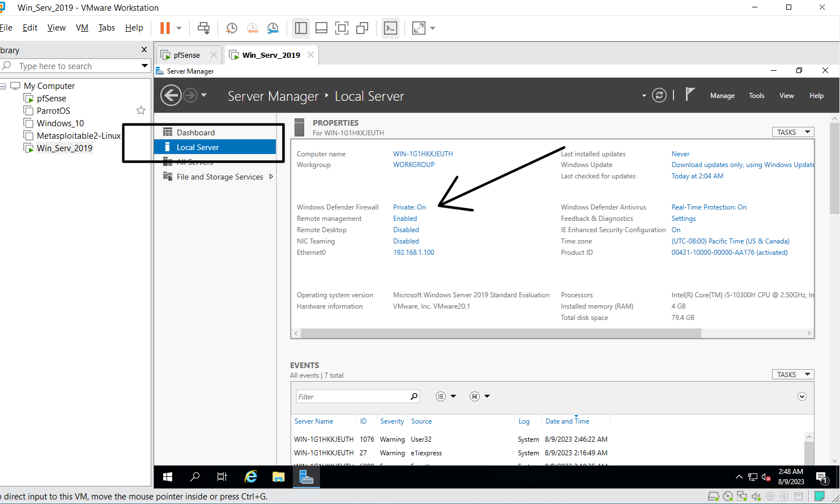Send Ctrl+Alt+Del to the VM

point(203,28)
